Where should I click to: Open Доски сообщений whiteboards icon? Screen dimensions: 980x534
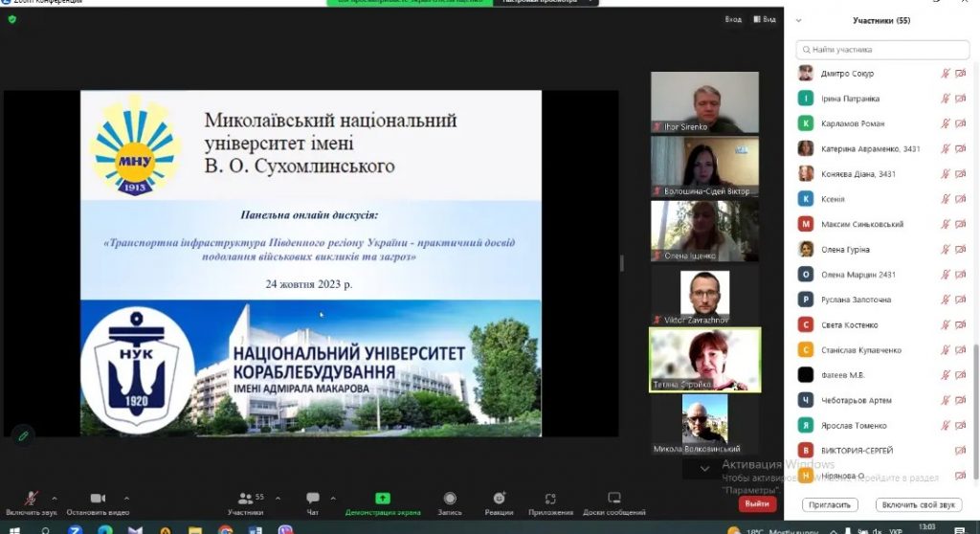coord(612,499)
